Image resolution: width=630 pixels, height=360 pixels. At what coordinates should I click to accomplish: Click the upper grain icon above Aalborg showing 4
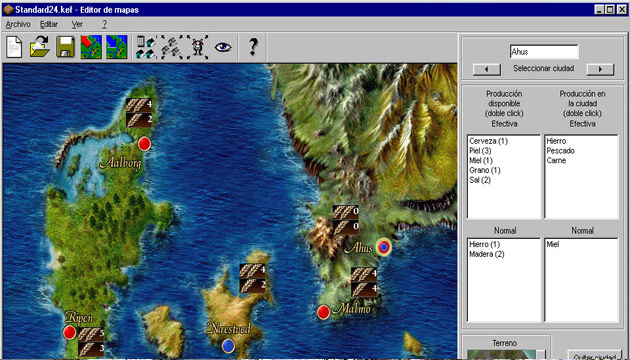tap(139, 105)
